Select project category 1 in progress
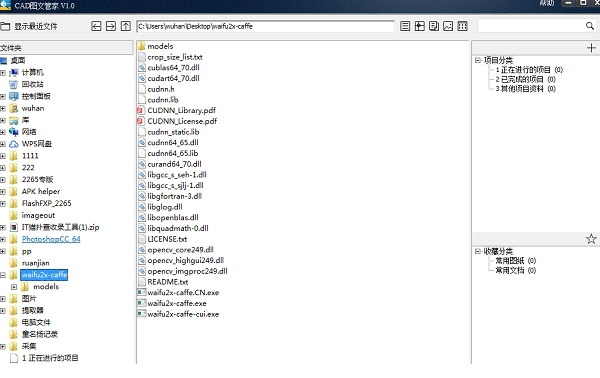Image resolution: width=600 pixels, height=378 pixels. [x=529, y=70]
